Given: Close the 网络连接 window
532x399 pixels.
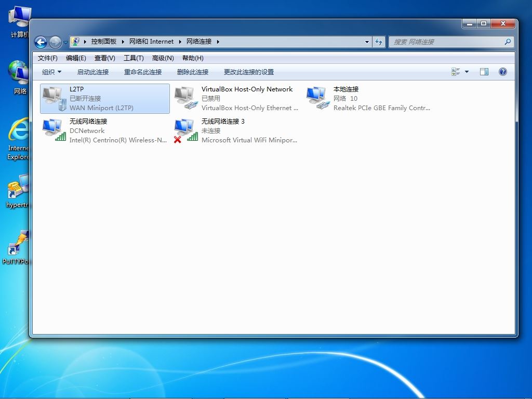Looking at the screenshot, I should (x=503, y=23).
